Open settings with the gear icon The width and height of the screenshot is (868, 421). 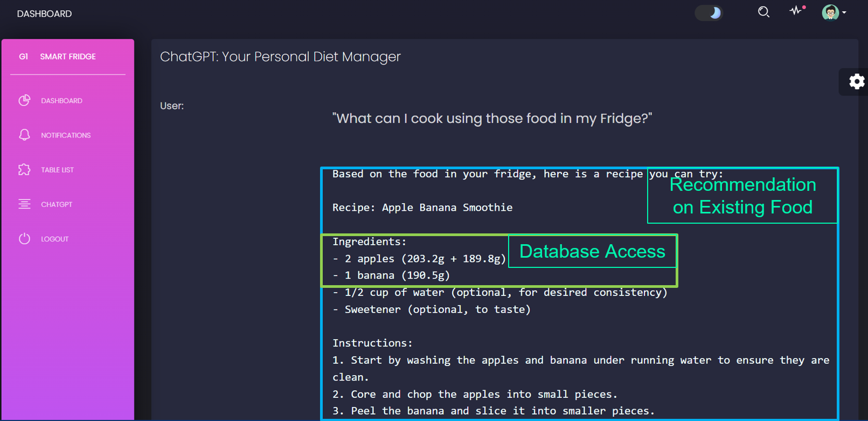click(856, 81)
